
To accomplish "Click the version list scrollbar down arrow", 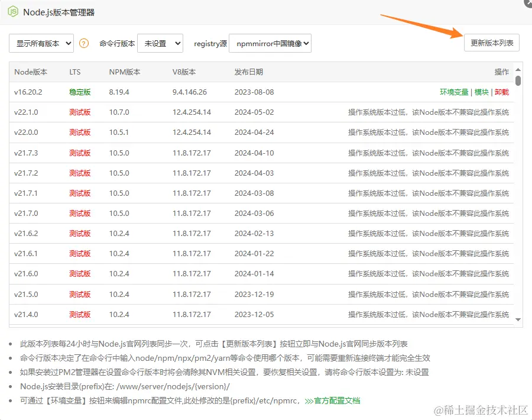I will pos(518,319).
